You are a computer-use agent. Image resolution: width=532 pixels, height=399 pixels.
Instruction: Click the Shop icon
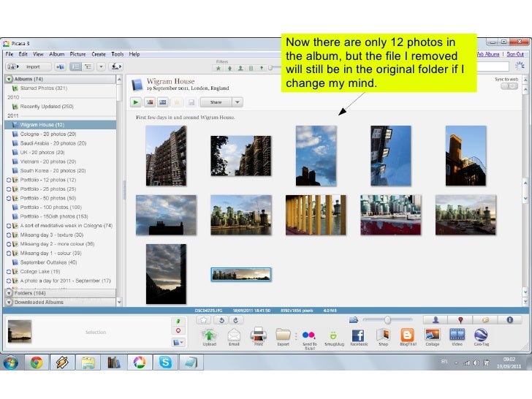pyautogui.click(x=383, y=335)
